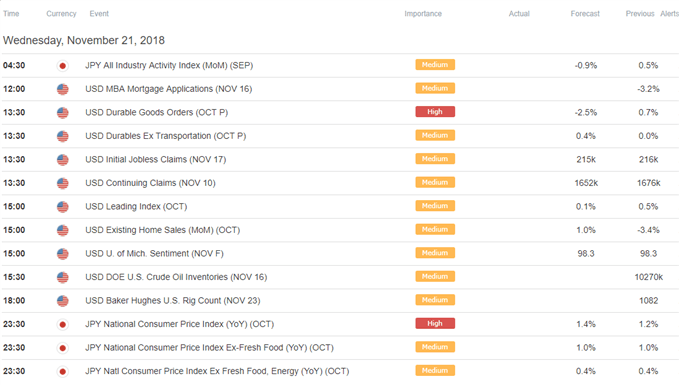Click the Medium badge for All Industry Activity Index
Viewport: 679px width, 385px height.
tap(435, 65)
